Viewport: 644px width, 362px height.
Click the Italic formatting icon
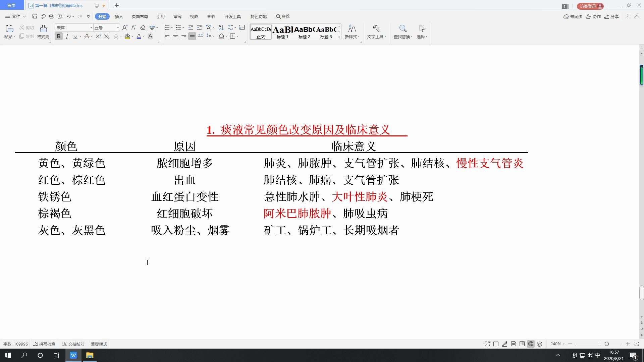tap(67, 37)
